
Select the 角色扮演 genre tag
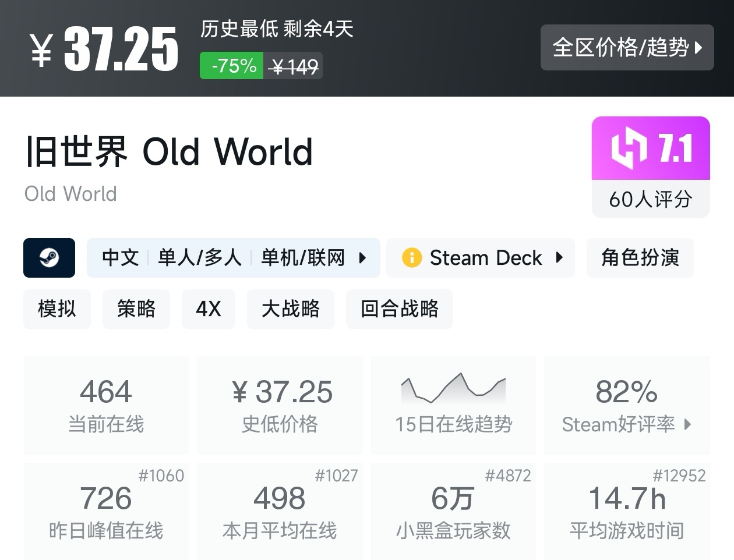640,258
